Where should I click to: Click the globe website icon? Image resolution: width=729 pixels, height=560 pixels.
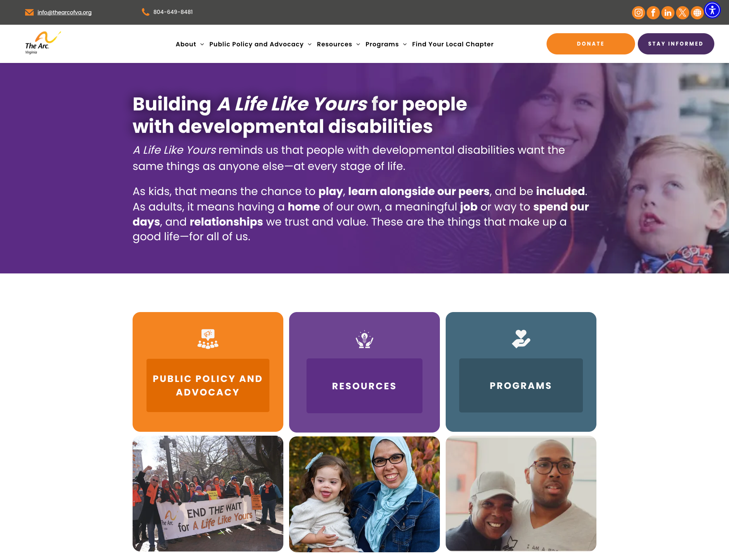[x=697, y=13]
